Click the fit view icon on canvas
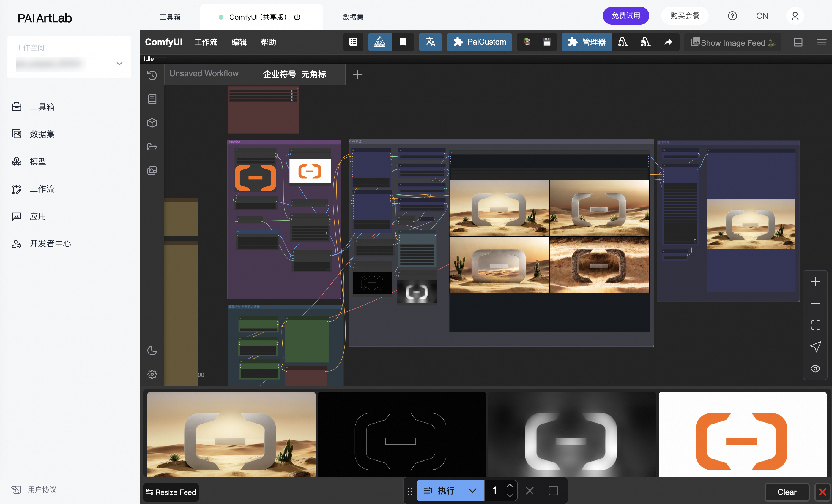 tap(815, 324)
